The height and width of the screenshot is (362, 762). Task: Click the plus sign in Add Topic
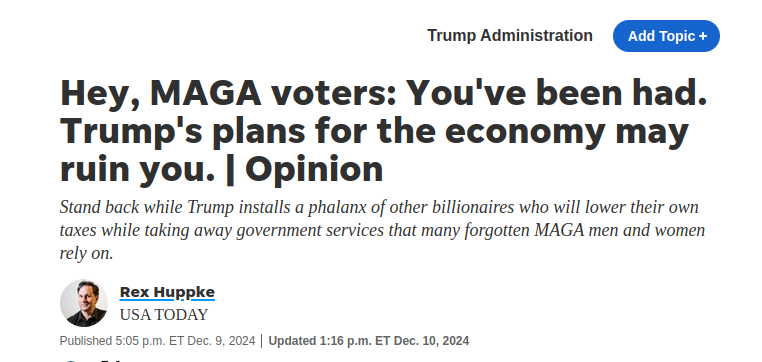pos(703,36)
